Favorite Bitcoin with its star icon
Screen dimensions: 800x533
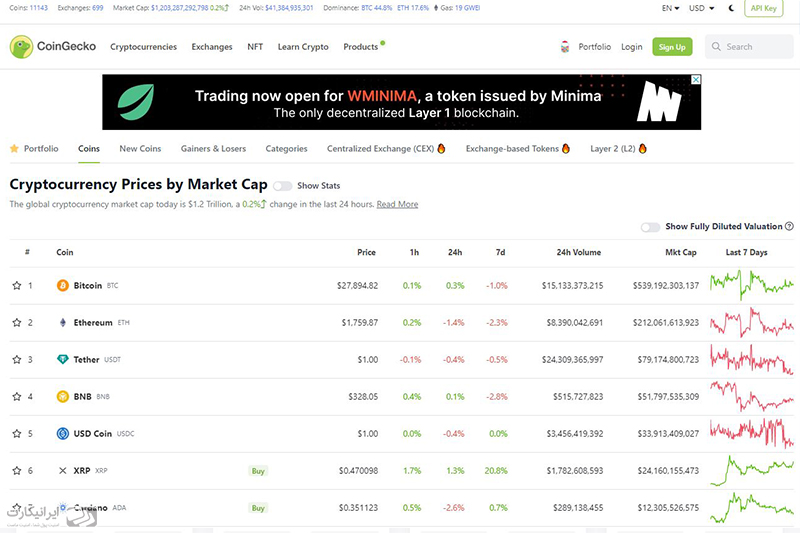(17, 286)
